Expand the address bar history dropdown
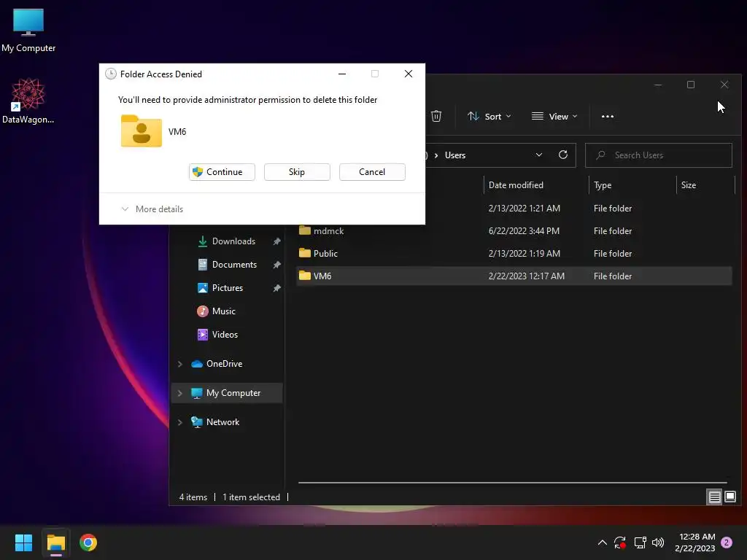747x560 pixels. tap(539, 155)
